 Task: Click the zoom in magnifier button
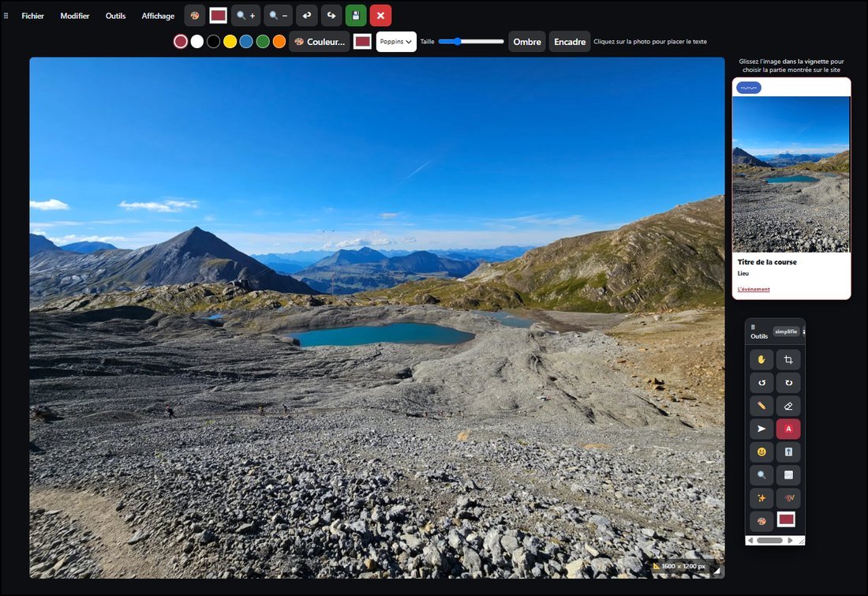(x=245, y=16)
